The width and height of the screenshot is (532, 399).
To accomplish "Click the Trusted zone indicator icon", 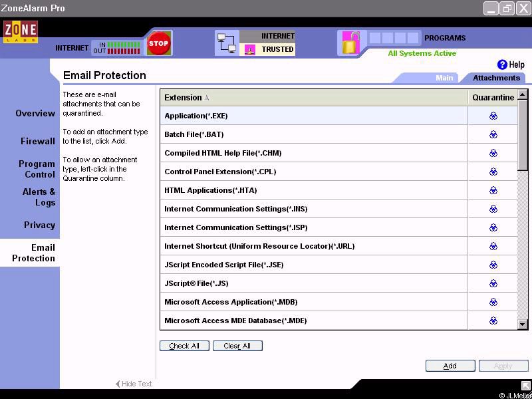I will point(250,50).
